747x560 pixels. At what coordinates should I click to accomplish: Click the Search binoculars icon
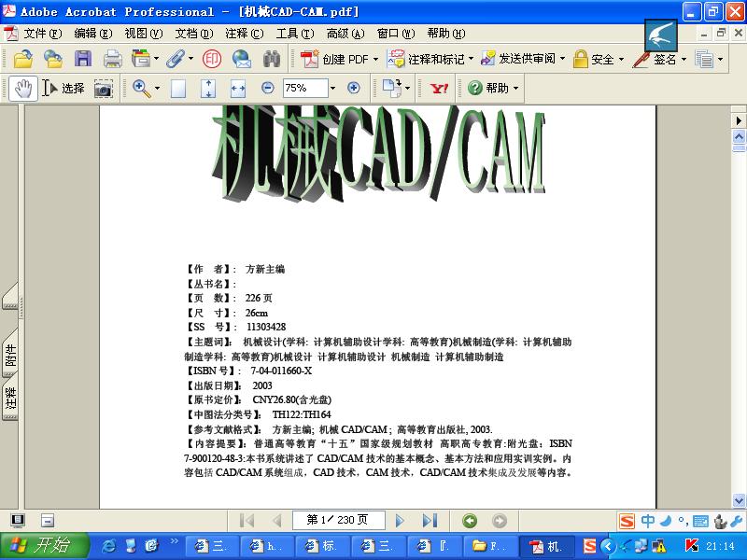pos(270,59)
